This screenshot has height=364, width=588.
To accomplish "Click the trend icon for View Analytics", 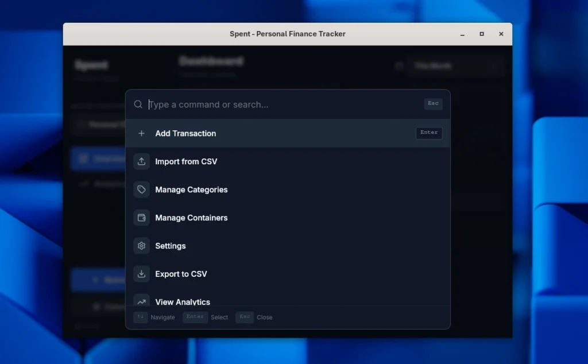I will tap(141, 301).
